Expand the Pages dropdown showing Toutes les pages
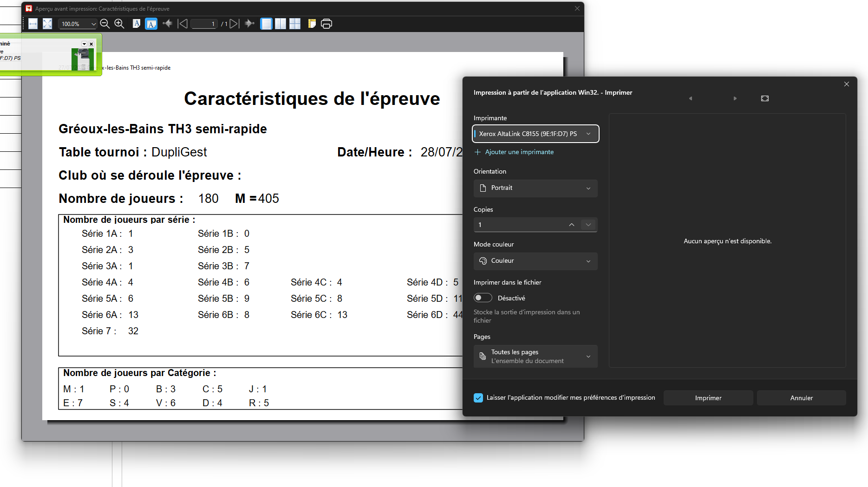The image size is (868, 487). point(535,357)
